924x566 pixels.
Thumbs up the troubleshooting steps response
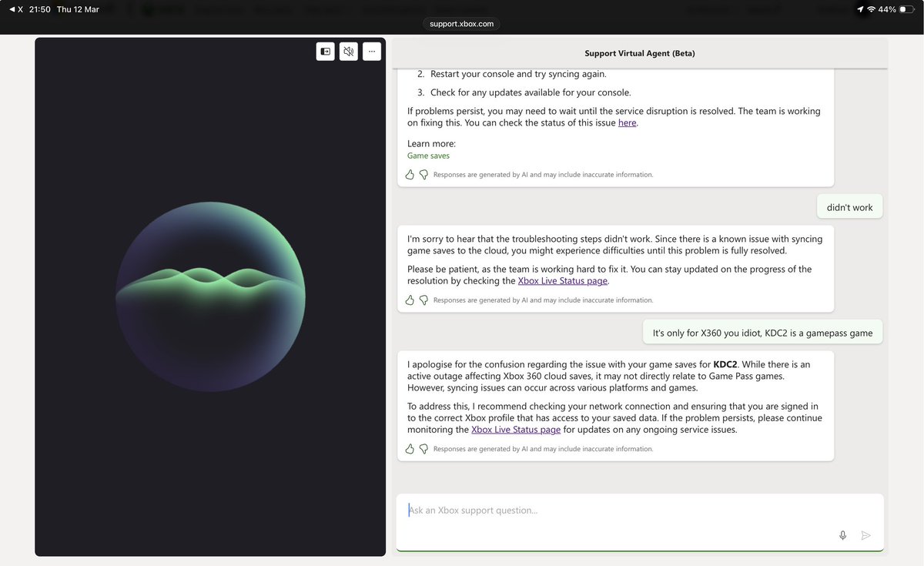(410, 175)
